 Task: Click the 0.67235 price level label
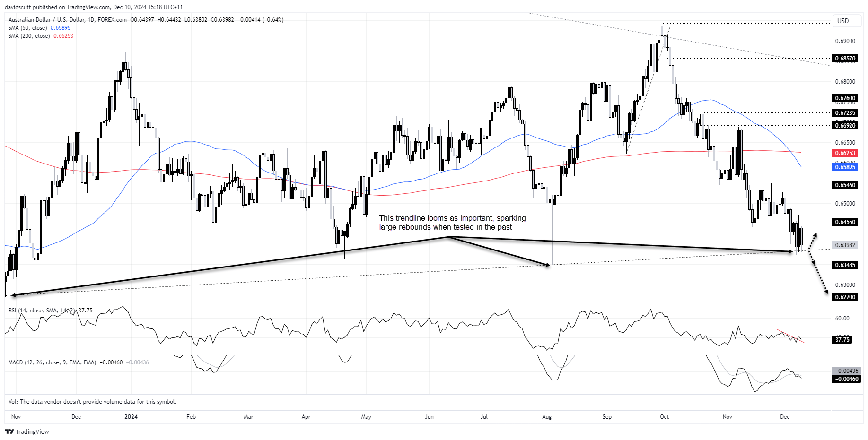[845, 113]
